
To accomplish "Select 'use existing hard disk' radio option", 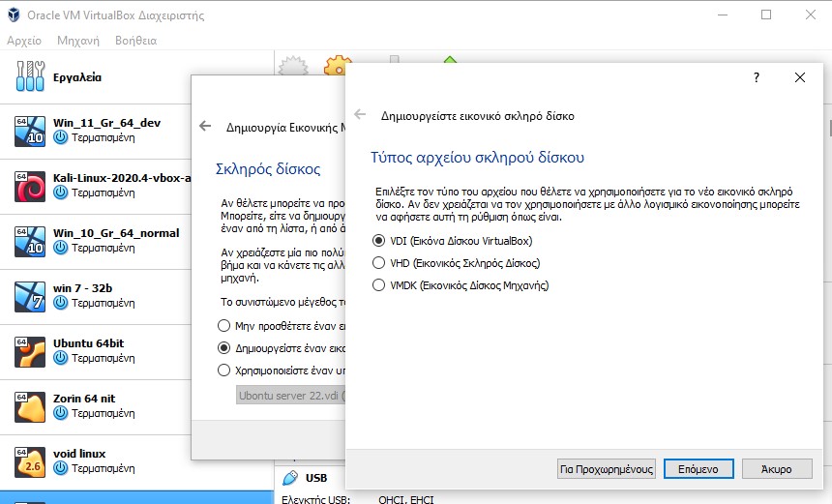I will point(223,371).
